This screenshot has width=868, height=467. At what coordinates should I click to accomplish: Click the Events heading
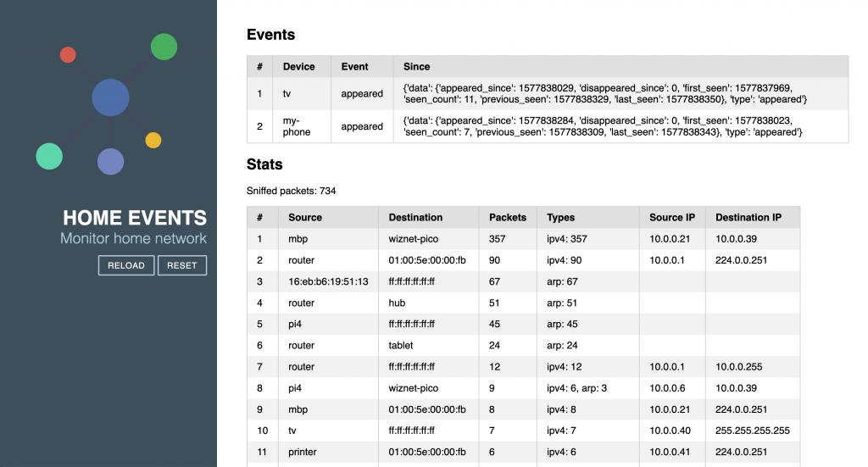pyautogui.click(x=270, y=35)
